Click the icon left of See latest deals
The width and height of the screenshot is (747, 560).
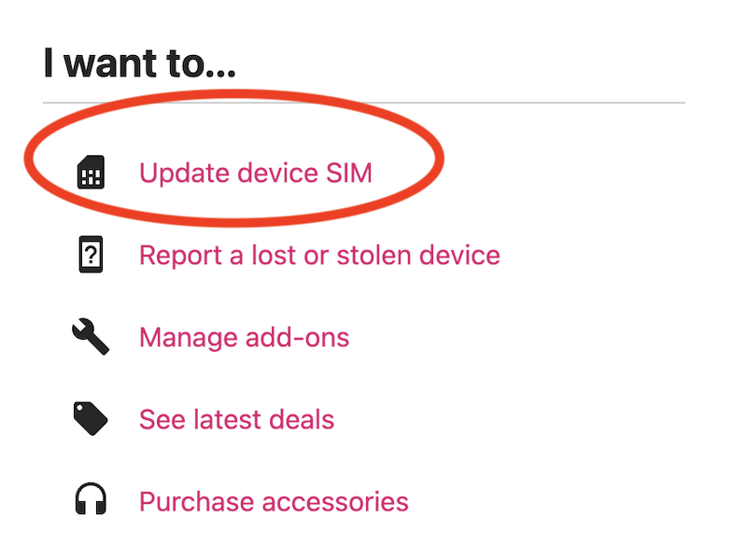coord(91,419)
